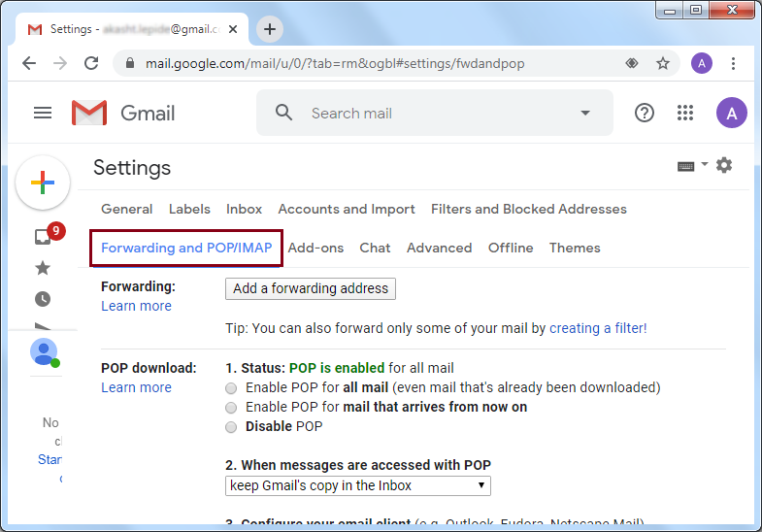Click the search magnifier icon
The height and width of the screenshot is (532, 762).
tap(283, 113)
